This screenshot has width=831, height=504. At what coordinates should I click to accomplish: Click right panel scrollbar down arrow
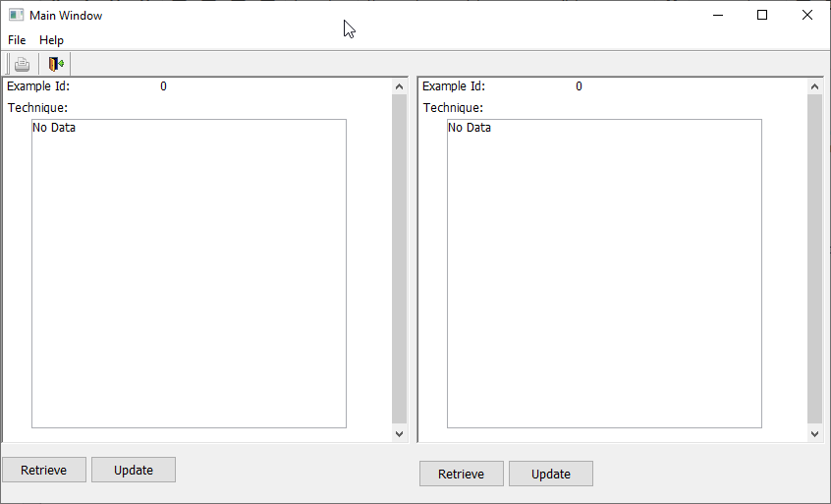814,433
